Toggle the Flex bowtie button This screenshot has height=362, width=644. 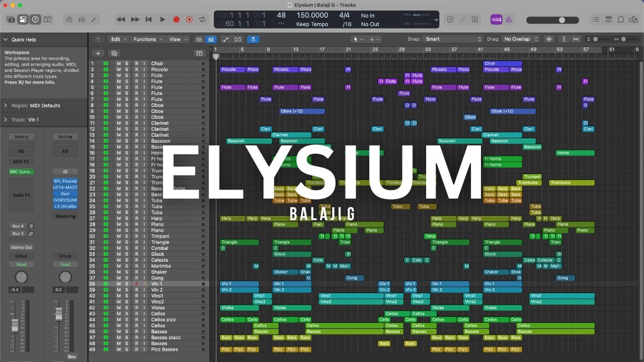[x=238, y=39]
